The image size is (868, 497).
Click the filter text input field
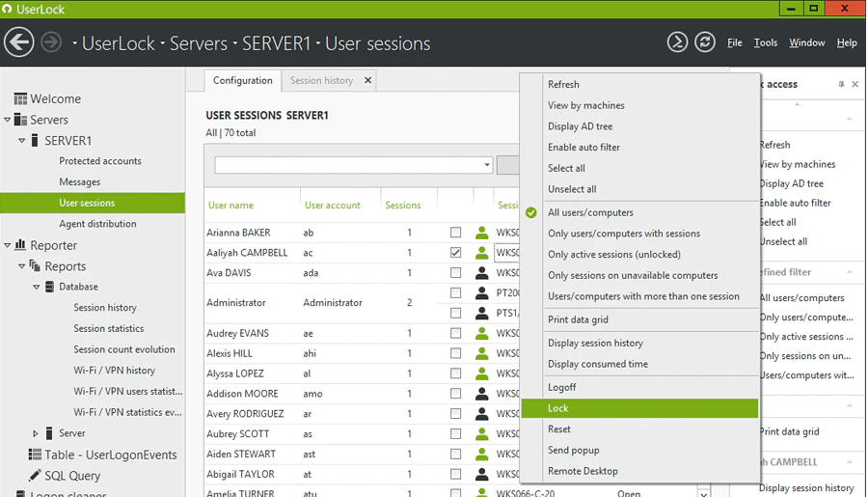[348, 165]
